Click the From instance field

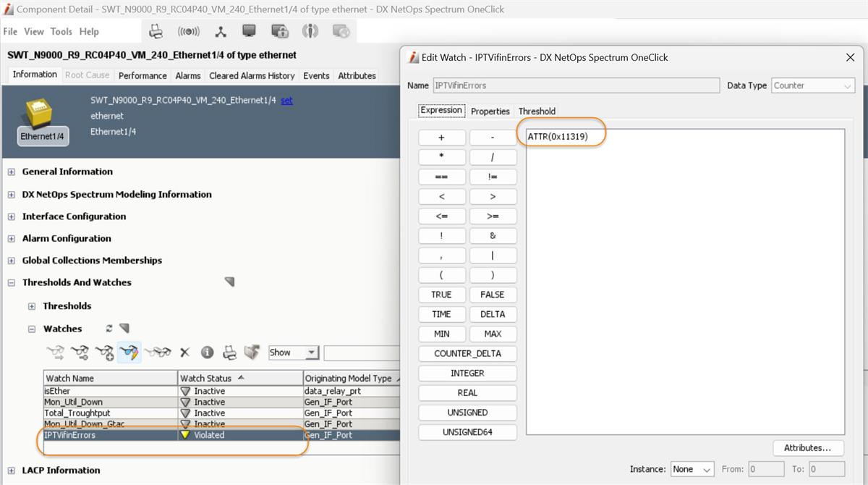(x=766, y=469)
